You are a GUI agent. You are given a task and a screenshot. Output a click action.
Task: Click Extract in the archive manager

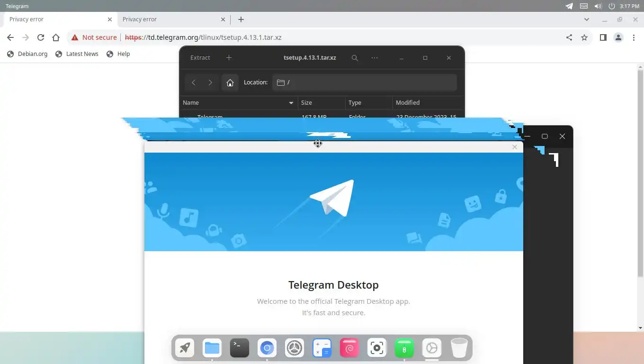coord(200,58)
